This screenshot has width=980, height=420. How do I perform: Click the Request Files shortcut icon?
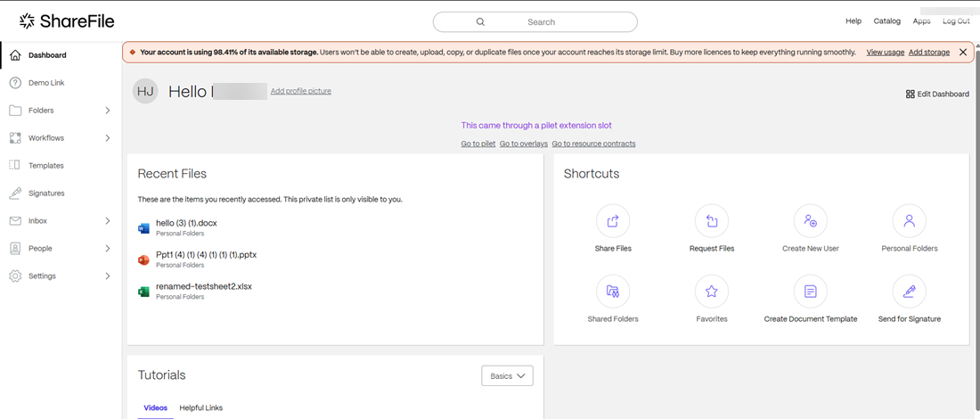pyautogui.click(x=712, y=221)
